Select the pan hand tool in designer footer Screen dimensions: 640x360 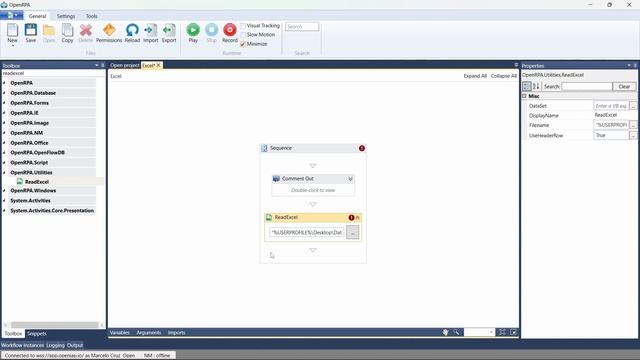coord(445,332)
